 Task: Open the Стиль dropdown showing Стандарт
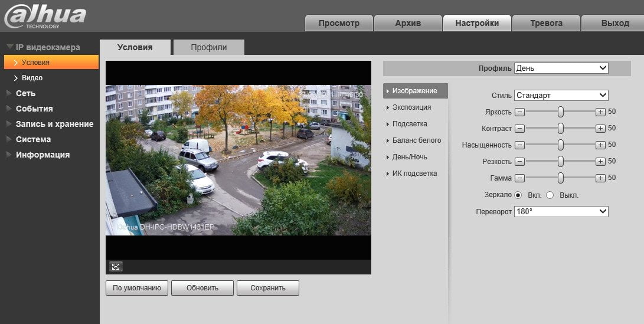tap(561, 95)
